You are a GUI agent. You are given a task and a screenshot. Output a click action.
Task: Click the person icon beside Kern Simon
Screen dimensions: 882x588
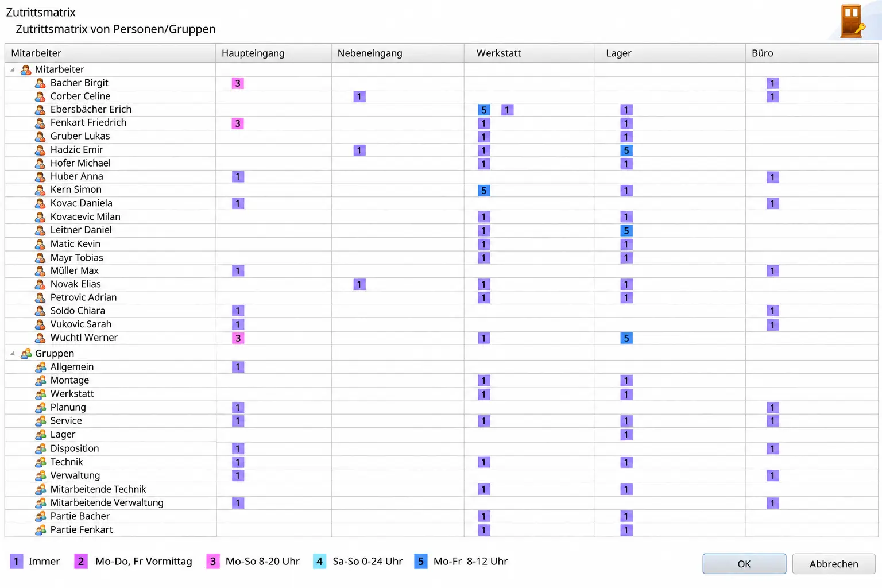(40, 190)
